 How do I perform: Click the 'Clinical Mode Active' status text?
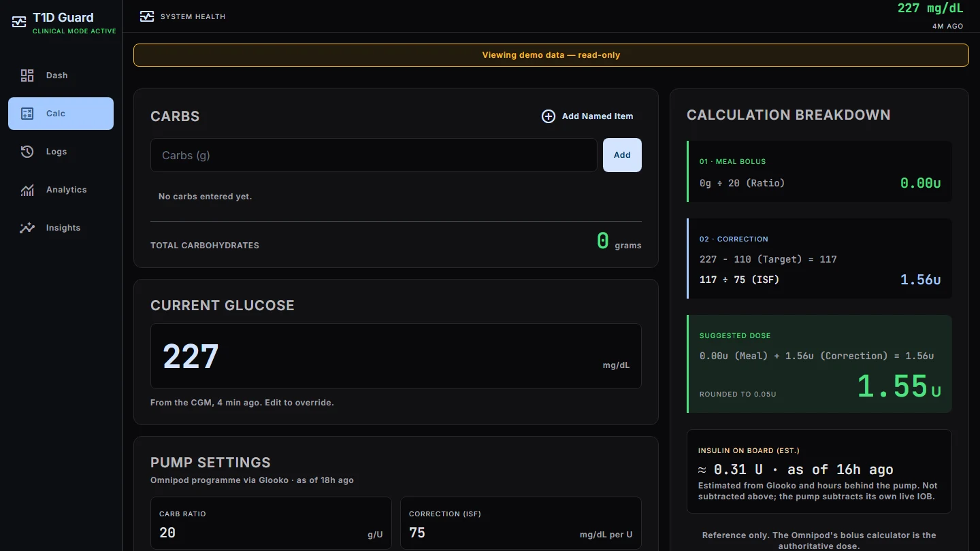click(74, 31)
